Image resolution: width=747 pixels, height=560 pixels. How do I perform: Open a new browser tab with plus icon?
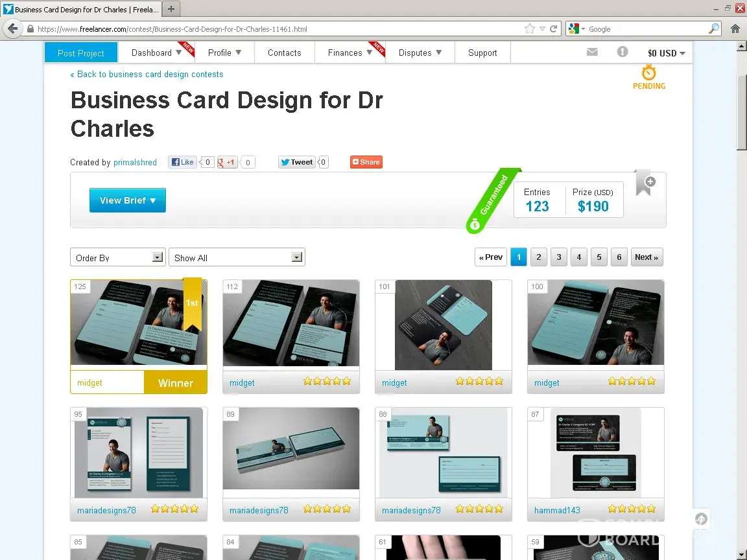tap(171, 8)
